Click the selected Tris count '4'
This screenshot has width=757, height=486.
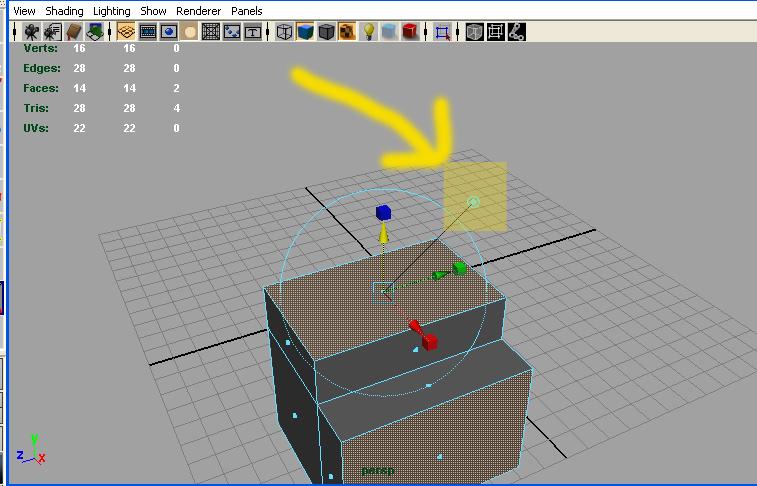pos(177,108)
